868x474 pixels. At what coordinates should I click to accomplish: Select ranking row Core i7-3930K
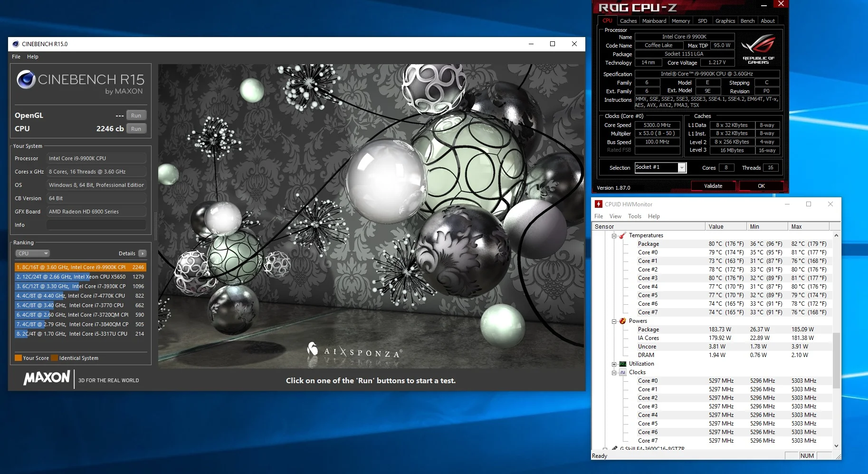[x=80, y=286]
